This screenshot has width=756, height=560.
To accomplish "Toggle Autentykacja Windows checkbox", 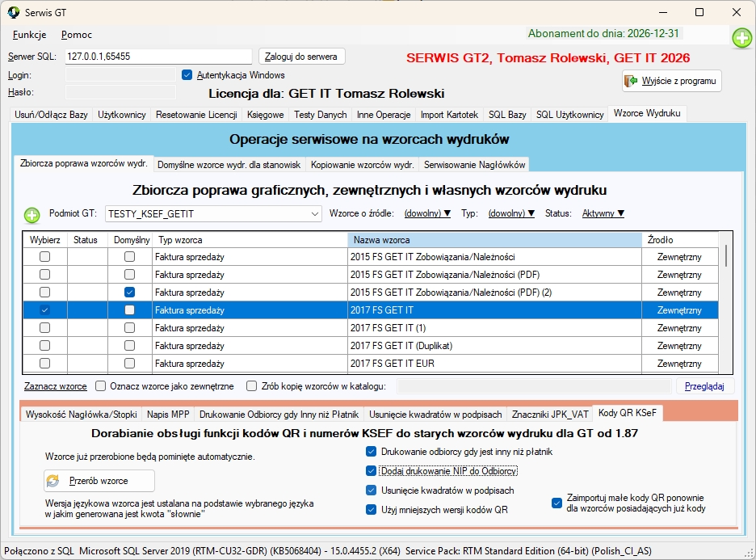I will pos(187,75).
